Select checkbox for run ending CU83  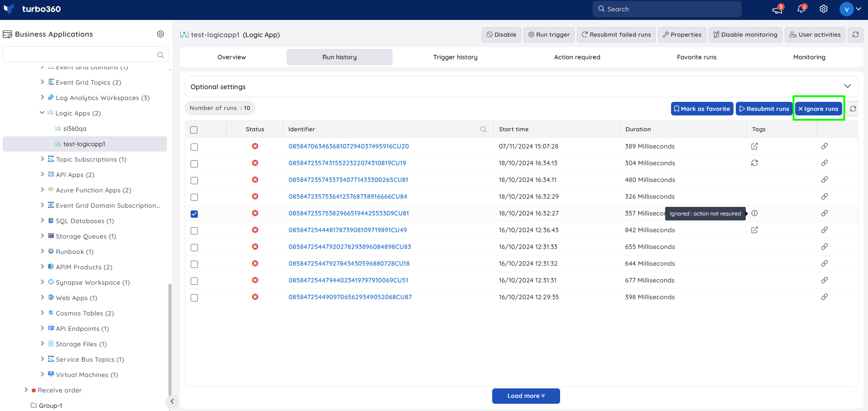194,248
